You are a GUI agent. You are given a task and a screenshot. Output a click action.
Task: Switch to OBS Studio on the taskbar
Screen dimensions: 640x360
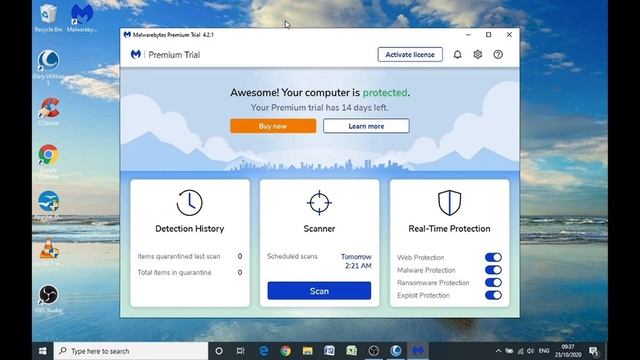point(373,351)
